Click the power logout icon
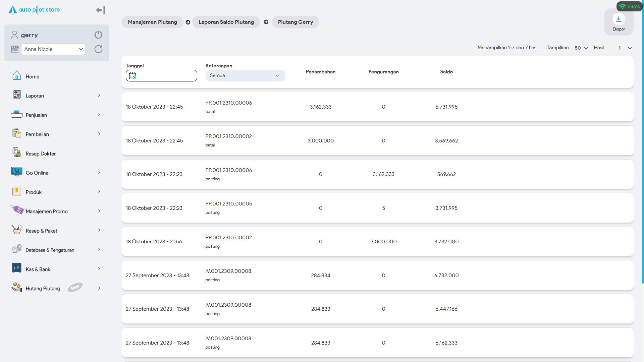 (98, 35)
